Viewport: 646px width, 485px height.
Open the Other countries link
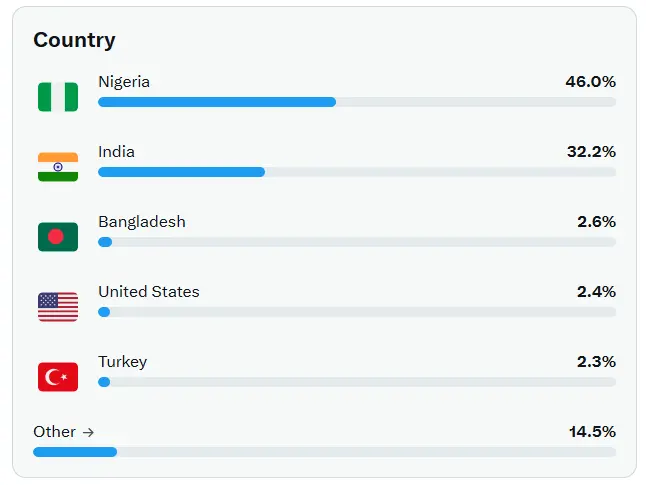(63, 432)
